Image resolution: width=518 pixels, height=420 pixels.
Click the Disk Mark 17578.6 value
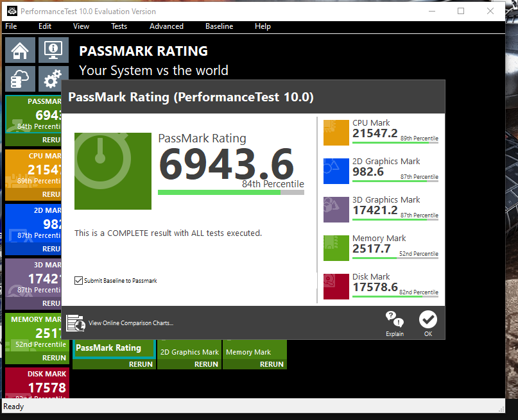375,287
